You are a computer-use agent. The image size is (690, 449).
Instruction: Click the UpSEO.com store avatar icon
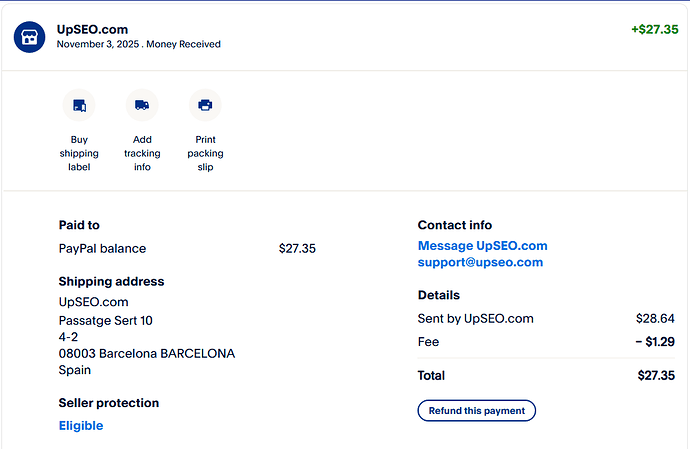pyautogui.click(x=29, y=37)
